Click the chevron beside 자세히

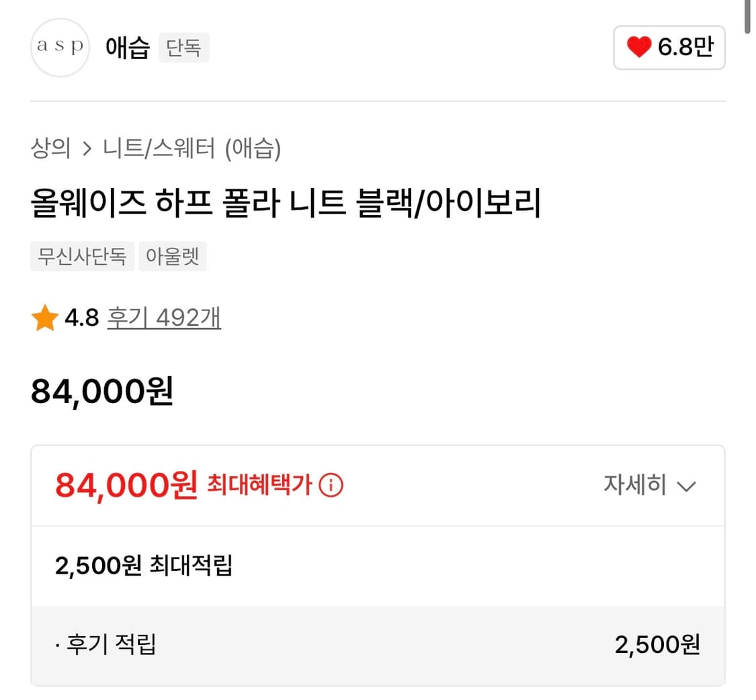coord(685,486)
